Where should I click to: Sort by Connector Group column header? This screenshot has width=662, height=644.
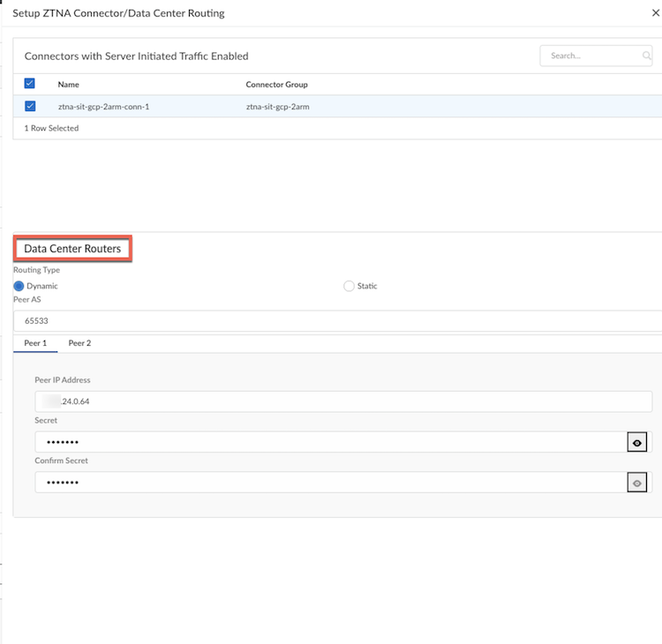[x=276, y=85]
